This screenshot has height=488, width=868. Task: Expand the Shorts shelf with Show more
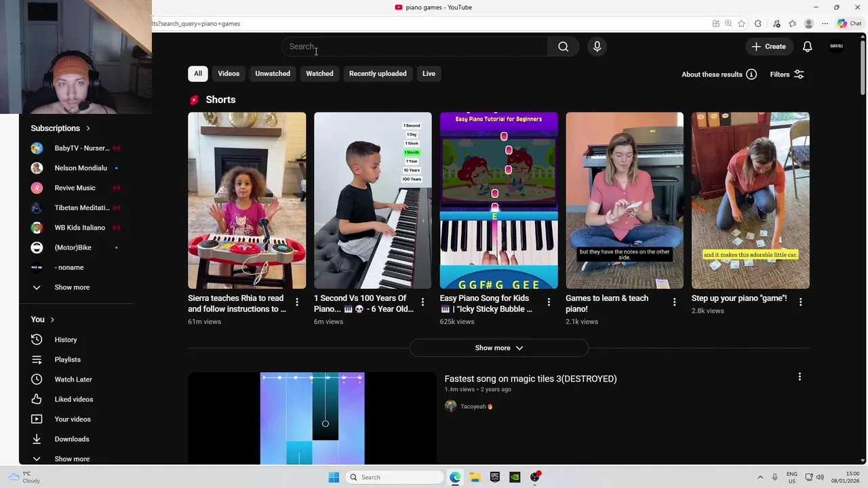point(498,348)
